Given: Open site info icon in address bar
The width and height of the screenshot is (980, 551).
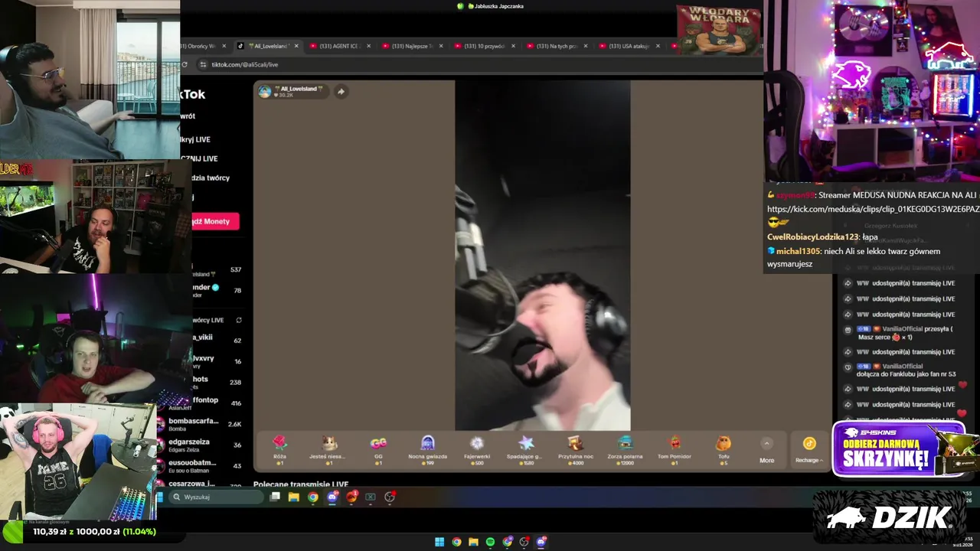Looking at the screenshot, I should pyautogui.click(x=203, y=64).
